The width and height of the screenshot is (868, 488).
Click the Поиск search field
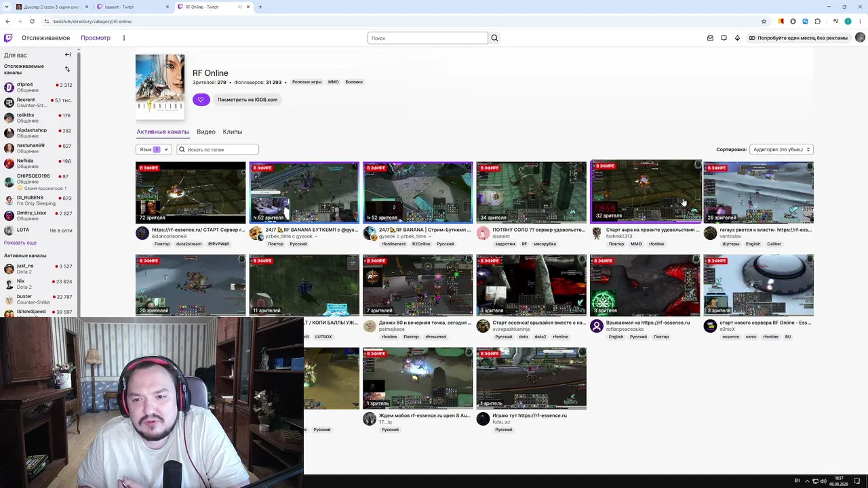427,38
